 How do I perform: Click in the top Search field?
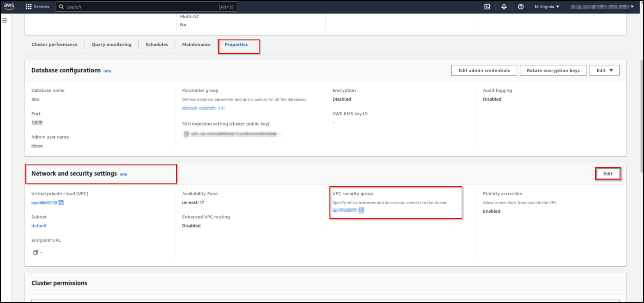146,7
